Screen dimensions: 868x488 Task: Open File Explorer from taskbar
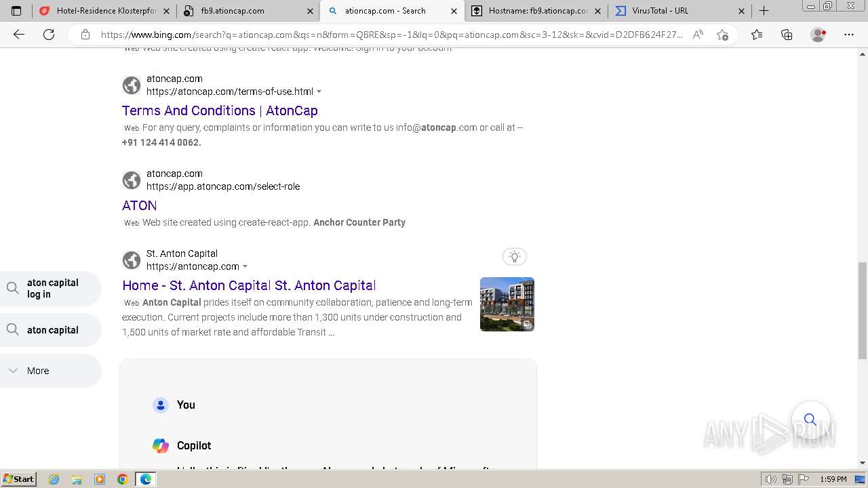[x=77, y=479]
